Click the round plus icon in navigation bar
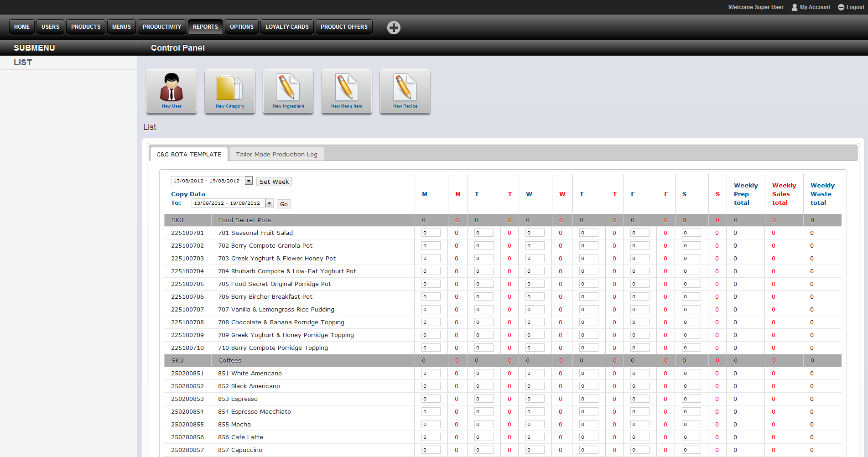 pyautogui.click(x=394, y=27)
